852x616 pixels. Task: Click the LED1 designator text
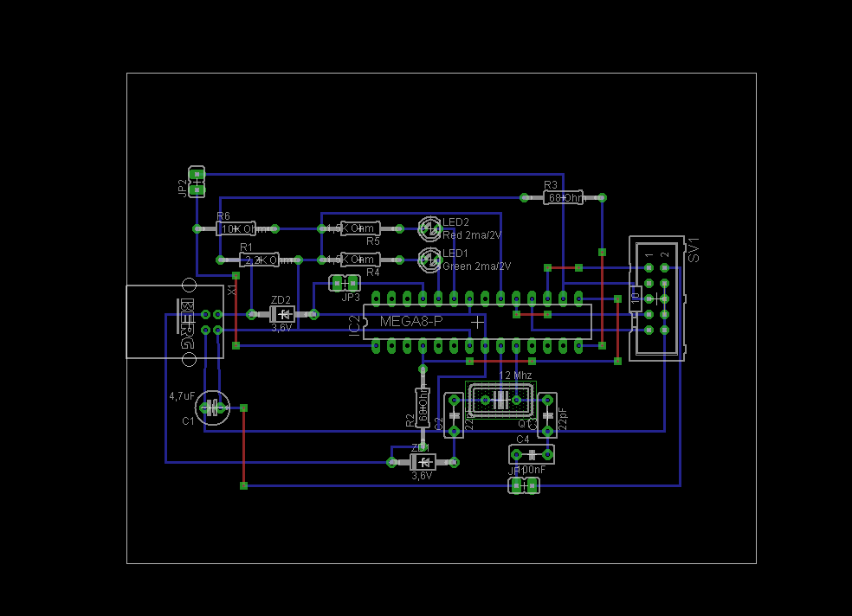click(455, 253)
